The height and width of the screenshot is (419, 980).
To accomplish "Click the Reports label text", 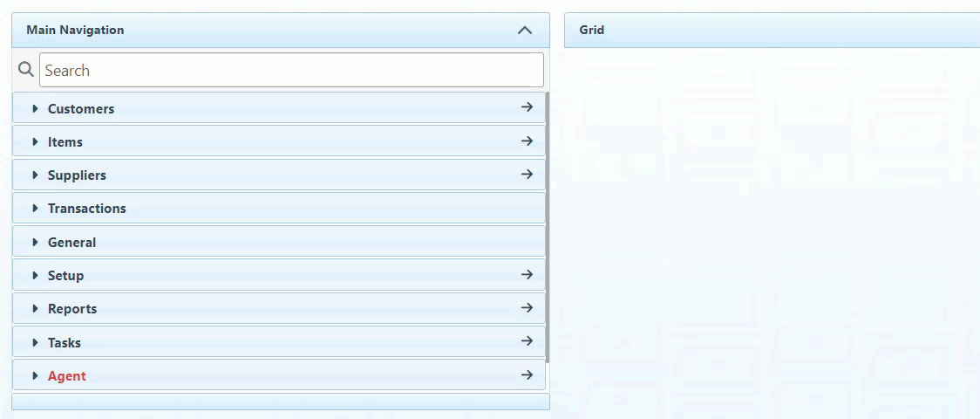I will 72,309.
